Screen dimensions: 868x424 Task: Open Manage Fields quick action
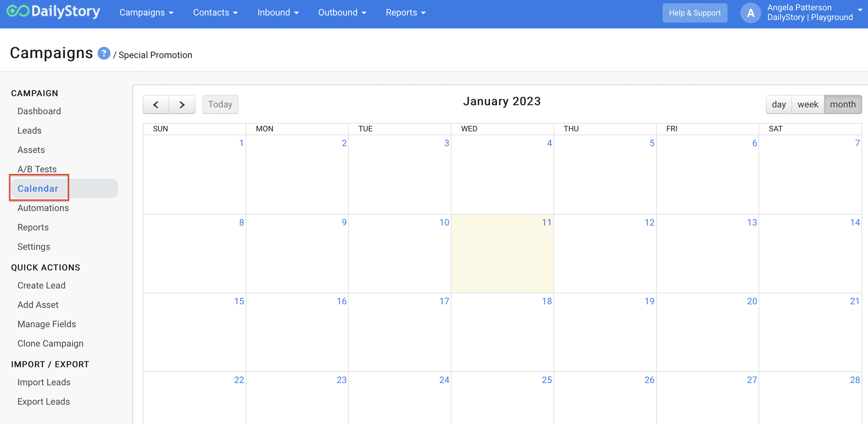point(47,324)
